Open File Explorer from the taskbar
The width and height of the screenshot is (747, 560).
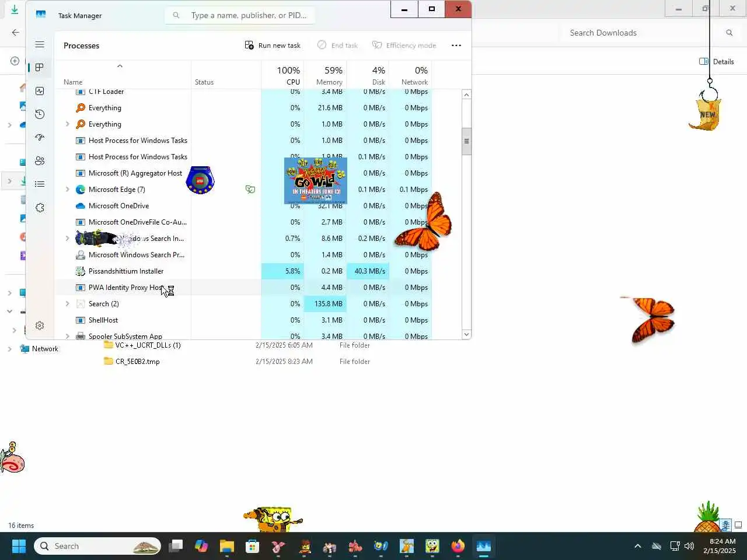point(227,546)
